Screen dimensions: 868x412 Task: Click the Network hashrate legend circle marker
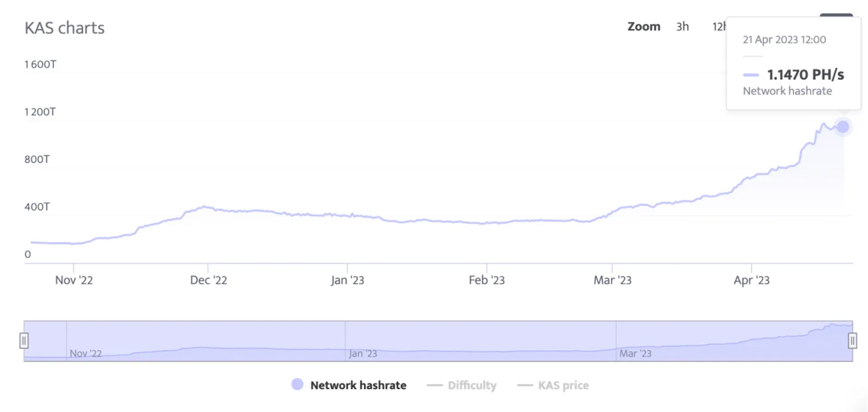297,384
